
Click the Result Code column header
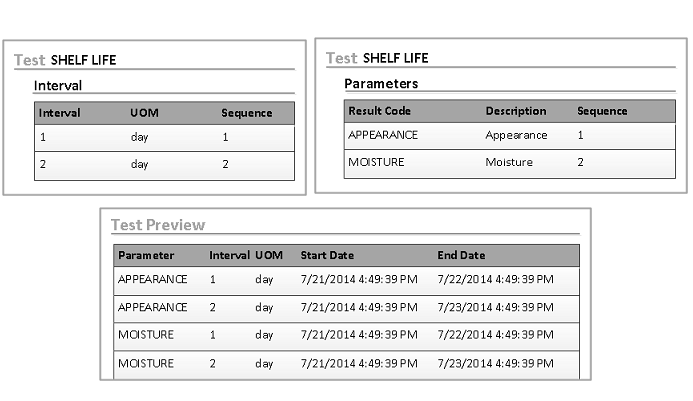click(x=378, y=111)
